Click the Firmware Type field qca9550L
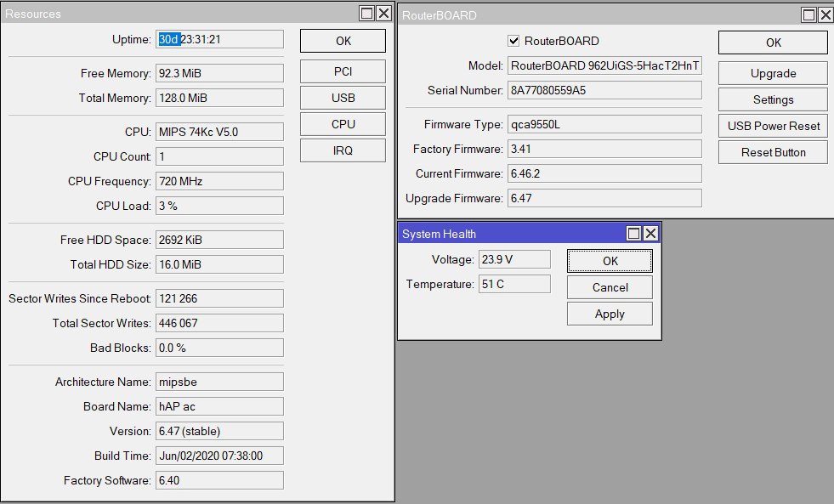834x504 pixels. click(x=604, y=124)
